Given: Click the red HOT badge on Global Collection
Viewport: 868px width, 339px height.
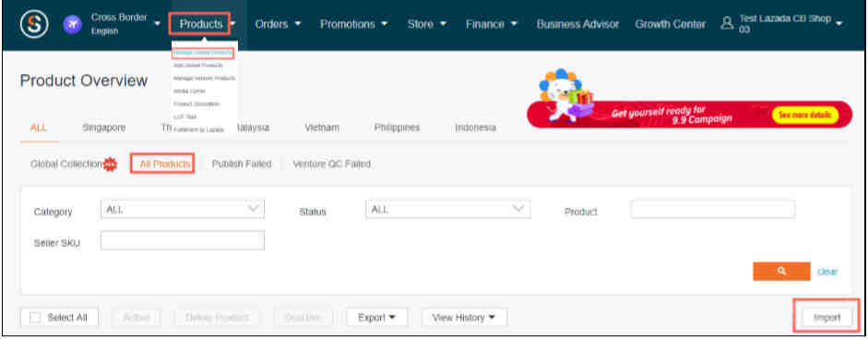Looking at the screenshot, I should click(x=110, y=164).
